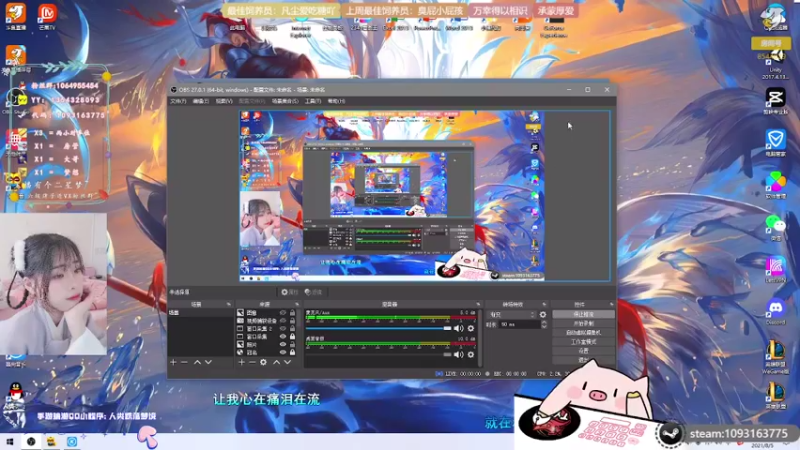Pop out the 转场特效 dock panel
Viewport: 800px width, 450px height.
pos(544,304)
